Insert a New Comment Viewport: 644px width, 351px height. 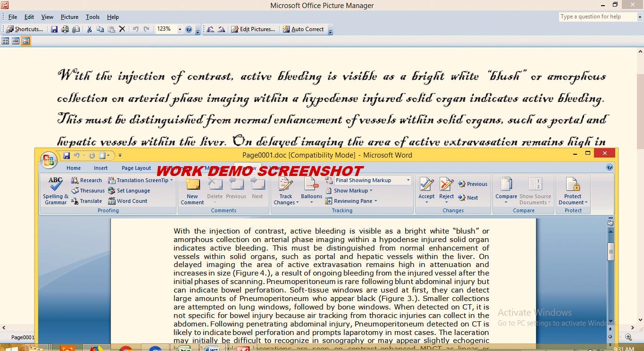192,189
